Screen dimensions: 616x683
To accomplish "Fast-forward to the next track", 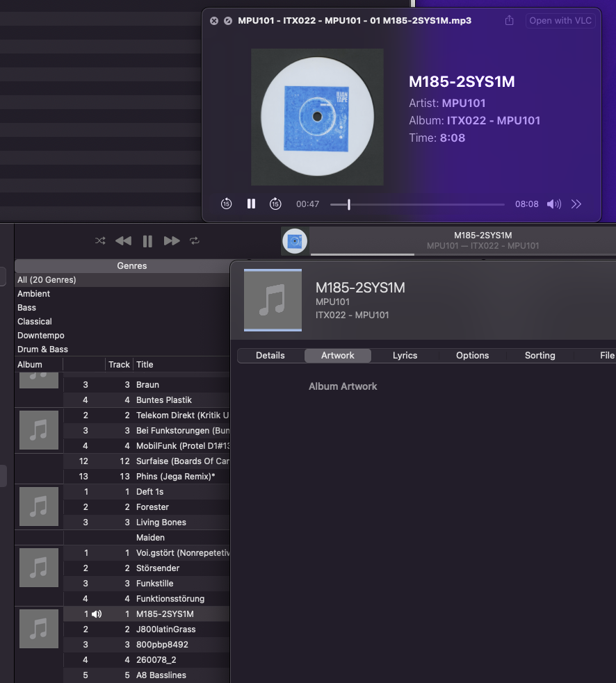I will (172, 240).
